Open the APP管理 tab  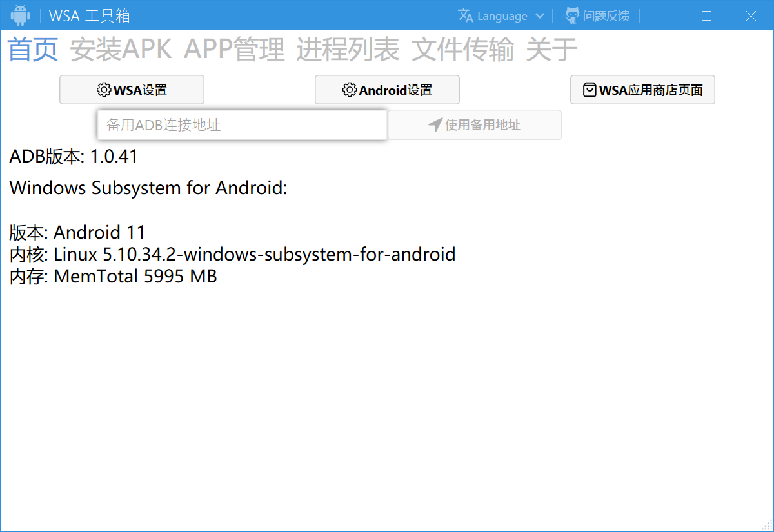coord(234,49)
